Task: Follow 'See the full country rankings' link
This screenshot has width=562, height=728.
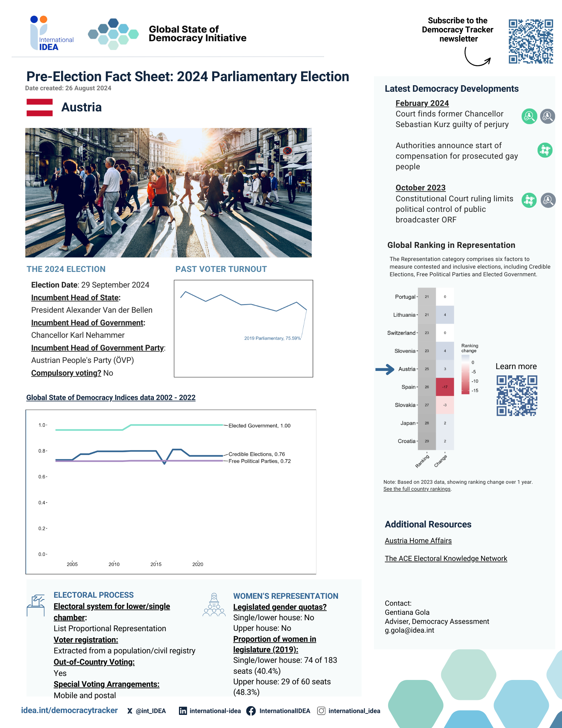Action: click(417, 489)
